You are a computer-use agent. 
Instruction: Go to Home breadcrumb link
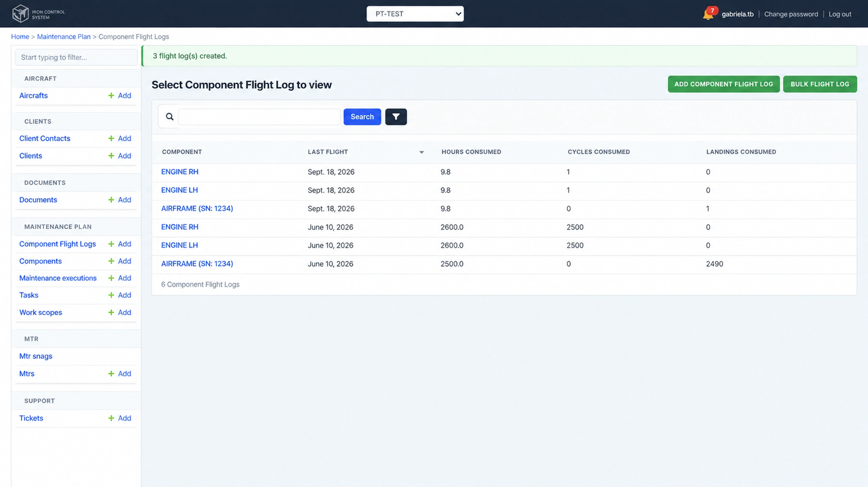(x=20, y=37)
